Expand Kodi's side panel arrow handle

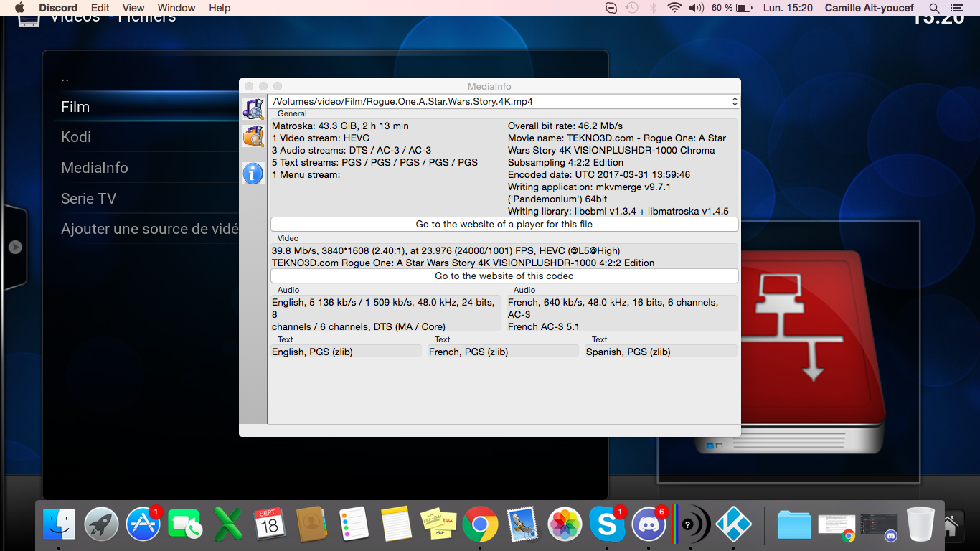tap(15, 248)
